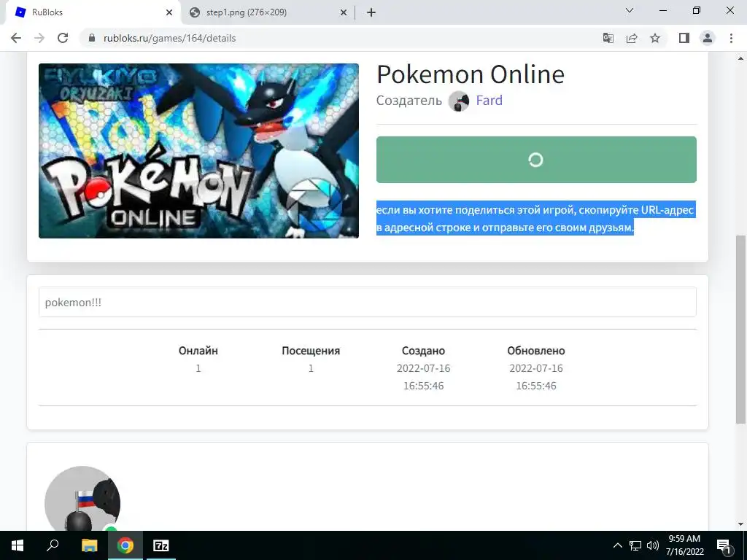Click the address bar URL
The image size is (747, 560).
point(169,38)
